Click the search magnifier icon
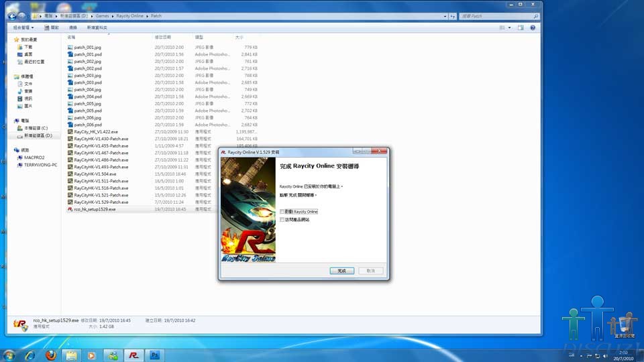 [535, 16]
